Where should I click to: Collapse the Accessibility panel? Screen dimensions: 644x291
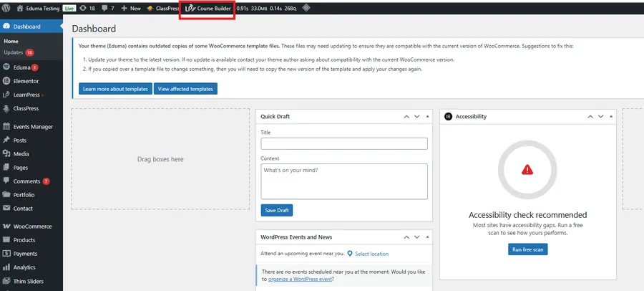611,117
